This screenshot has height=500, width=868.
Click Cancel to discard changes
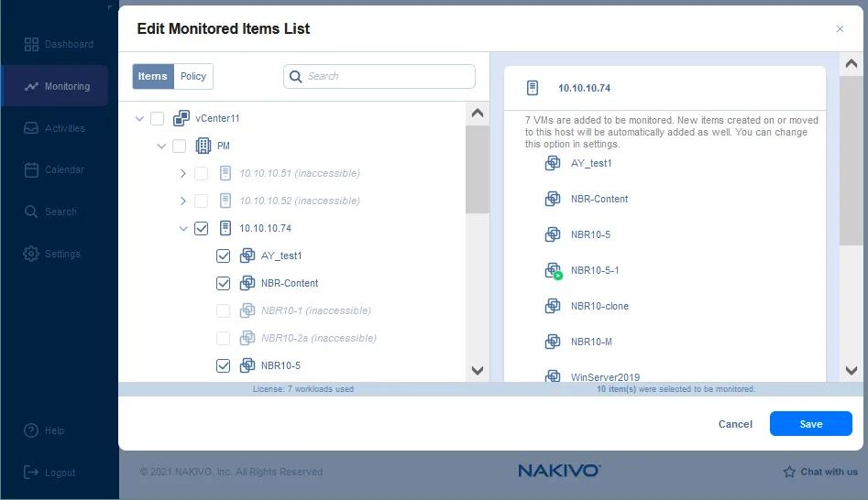tap(735, 424)
